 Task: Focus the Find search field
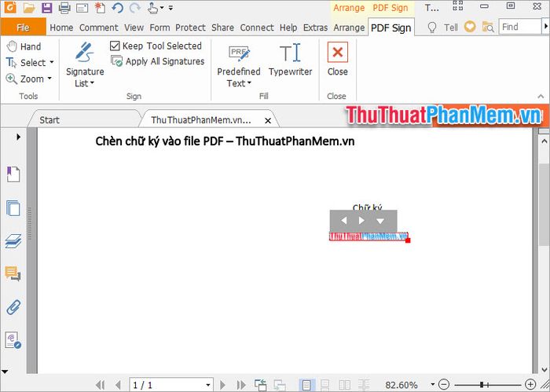[520, 27]
